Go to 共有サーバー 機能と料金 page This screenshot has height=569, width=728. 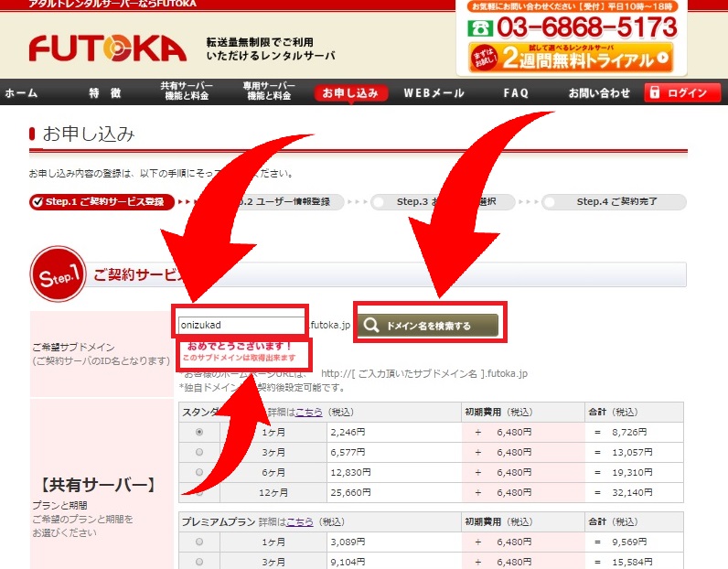(x=187, y=91)
